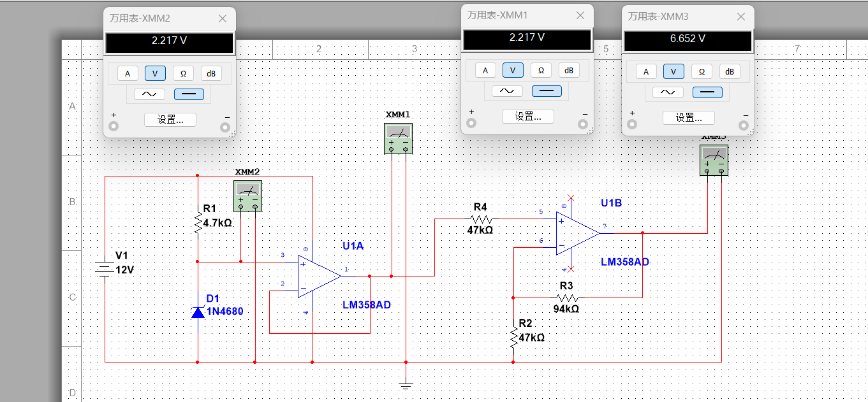Select resistor R3 94kΩ on schematic
868x402 pixels.
(567, 298)
